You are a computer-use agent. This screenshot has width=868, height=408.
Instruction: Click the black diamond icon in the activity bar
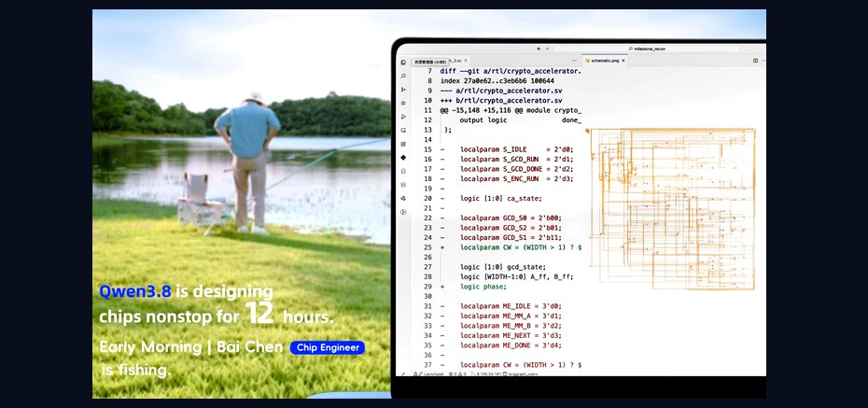tap(403, 158)
